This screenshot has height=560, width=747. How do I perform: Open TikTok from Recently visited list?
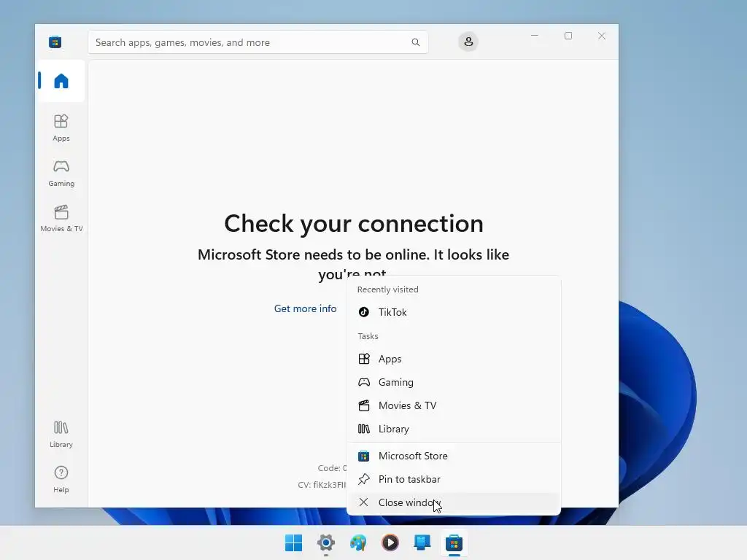(454, 312)
